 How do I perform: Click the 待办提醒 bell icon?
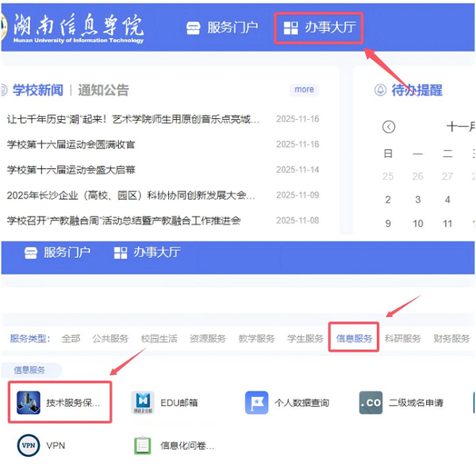pyautogui.click(x=380, y=90)
